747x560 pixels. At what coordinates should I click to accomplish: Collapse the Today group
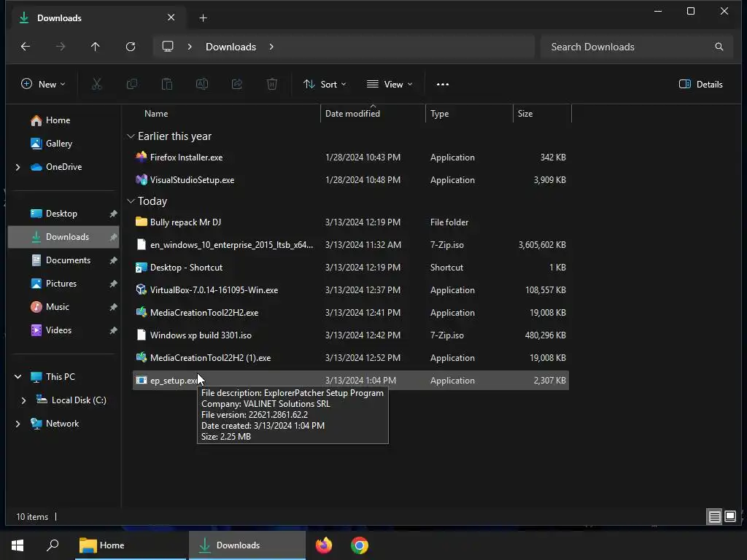(x=131, y=201)
